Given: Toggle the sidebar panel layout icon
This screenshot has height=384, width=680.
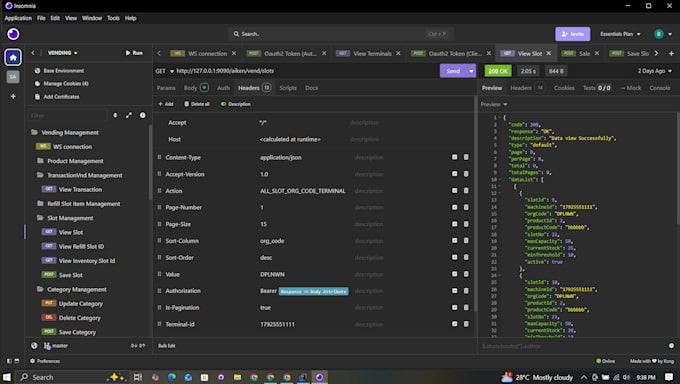Looking at the screenshot, I should [x=9, y=361].
